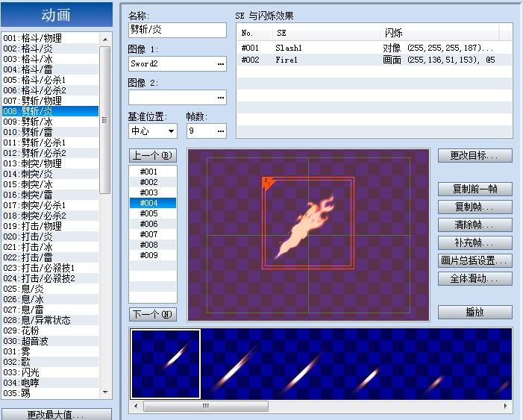Click the image strip horizontal scrollbar thumb
The height and width of the screenshot is (420, 523).
206,406
